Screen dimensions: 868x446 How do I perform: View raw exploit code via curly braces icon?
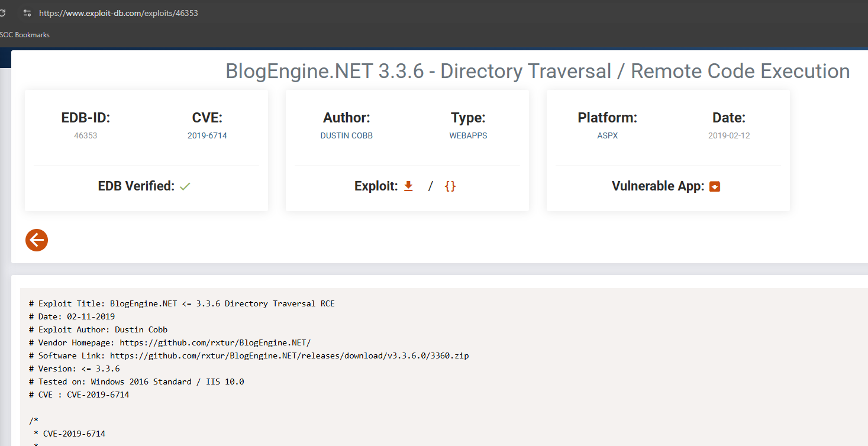point(450,186)
